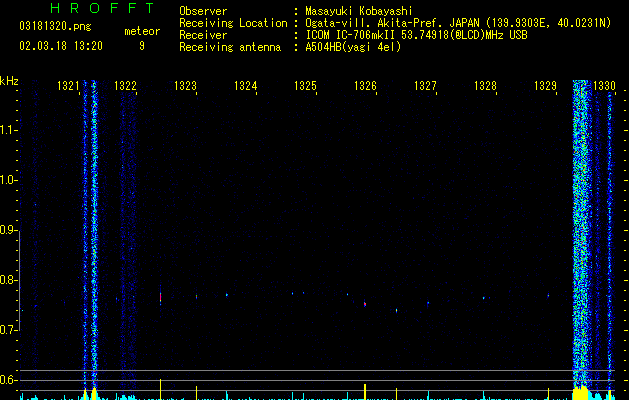The height and width of the screenshot is (400, 629).
Task: Click the 1329 time marker
Action: (x=546, y=86)
